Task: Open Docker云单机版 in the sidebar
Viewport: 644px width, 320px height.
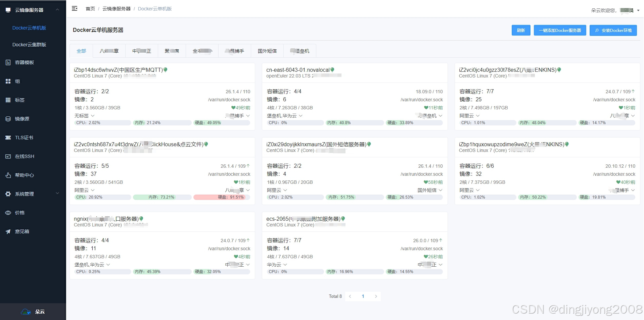Action: tap(29, 28)
